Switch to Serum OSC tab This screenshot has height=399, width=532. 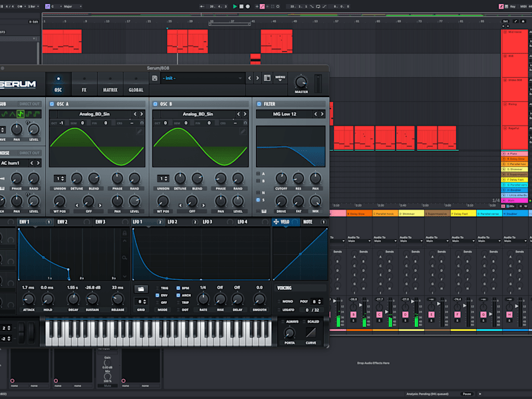click(59, 84)
